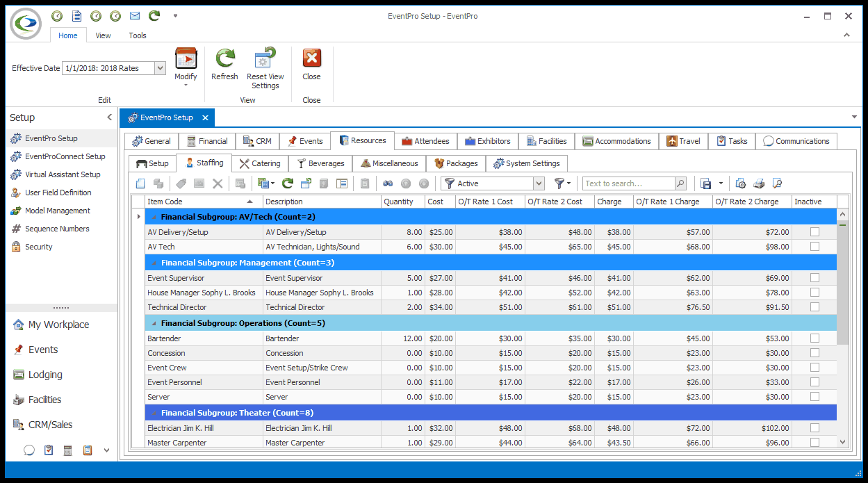
Task: Open the Modify dropdown button
Action: pyautogui.click(x=186, y=68)
